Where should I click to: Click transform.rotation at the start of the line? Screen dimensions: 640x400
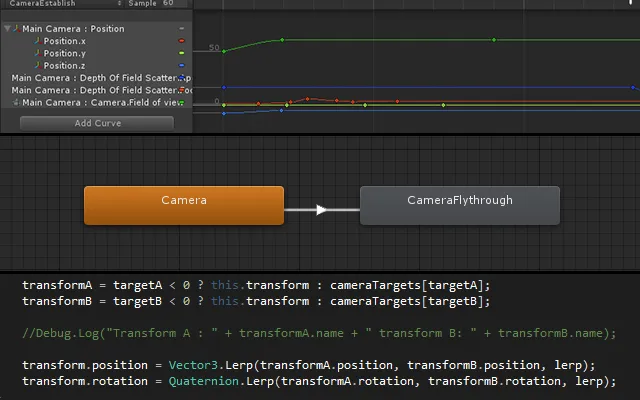coord(85,381)
